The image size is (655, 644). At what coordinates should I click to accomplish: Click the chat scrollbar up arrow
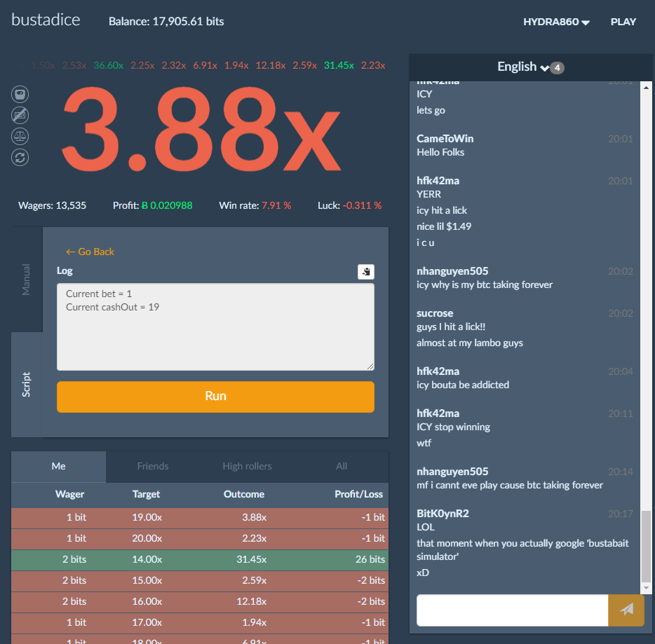tap(646, 88)
